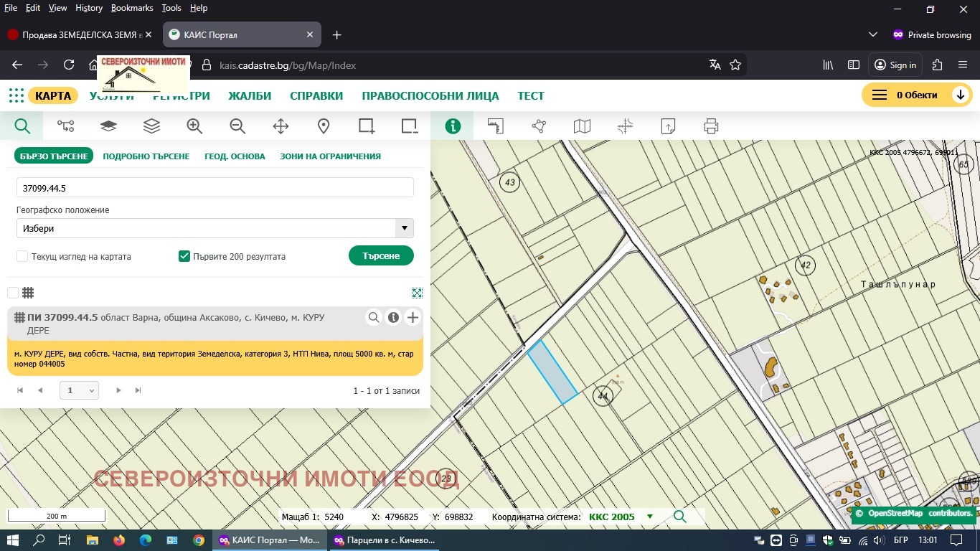Click the print map icon

pyautogui.click(x=711, y=126)
